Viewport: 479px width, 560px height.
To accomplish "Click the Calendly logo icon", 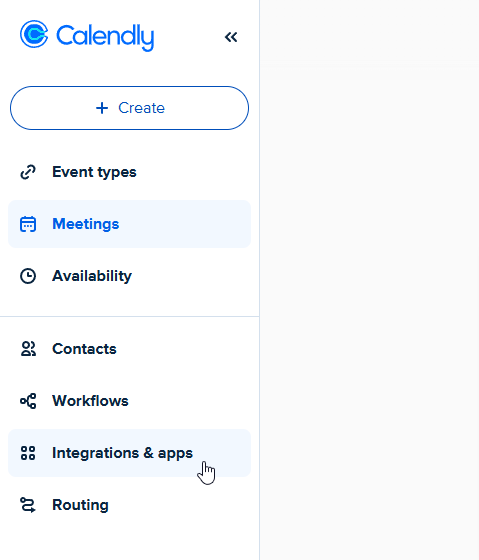I will (34, 34).
